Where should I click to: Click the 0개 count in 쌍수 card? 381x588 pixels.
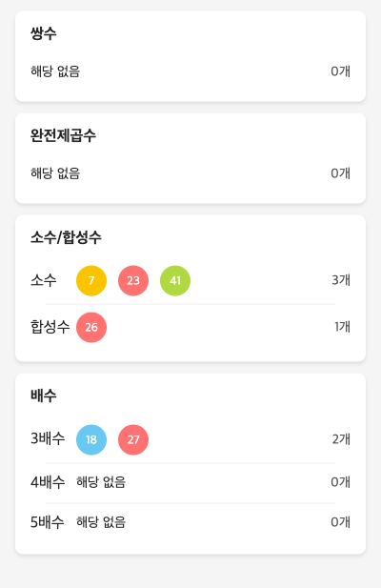tap(341, 71)
